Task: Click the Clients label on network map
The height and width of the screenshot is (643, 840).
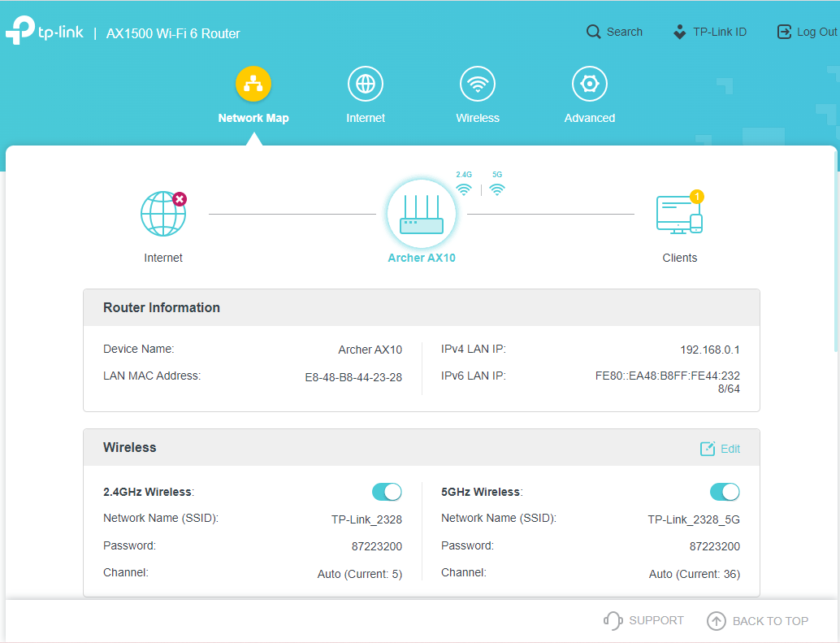Action: click(680, 258)
